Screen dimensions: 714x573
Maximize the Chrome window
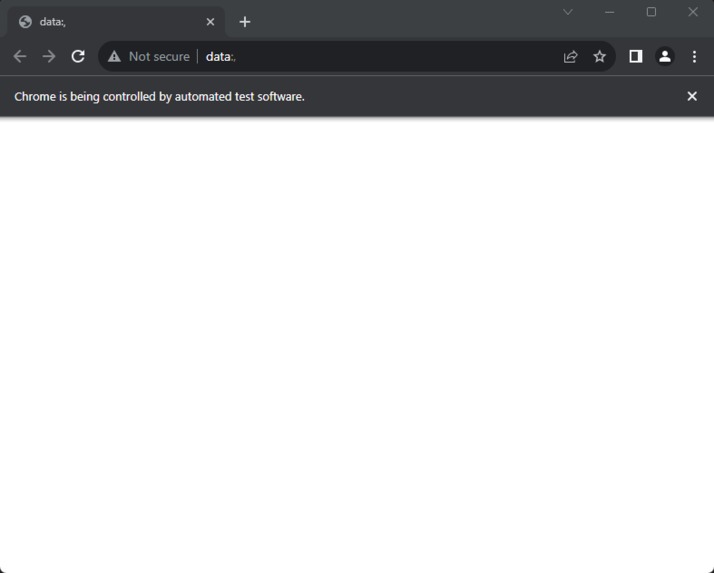pyautogui.click(x=651, y=12)
